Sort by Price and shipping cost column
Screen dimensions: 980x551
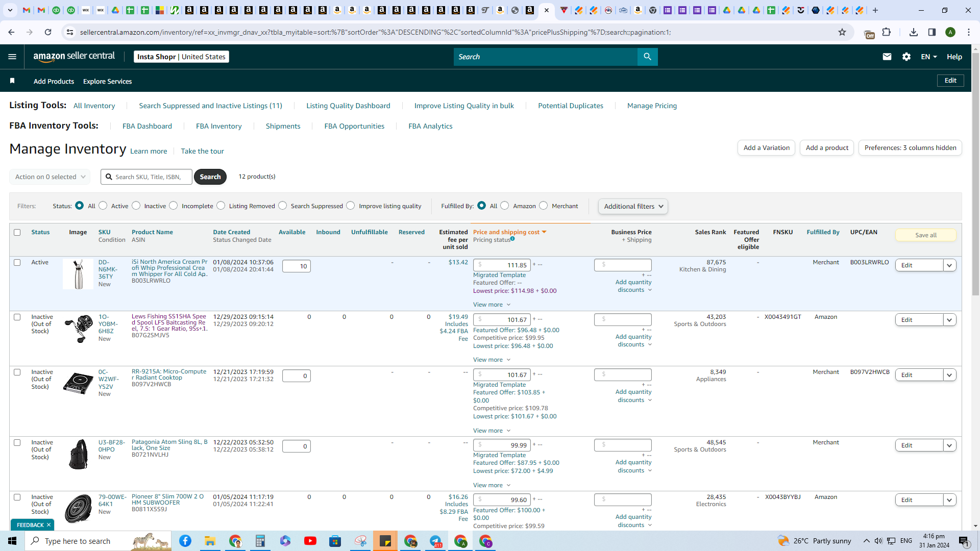tap(509, 232)
